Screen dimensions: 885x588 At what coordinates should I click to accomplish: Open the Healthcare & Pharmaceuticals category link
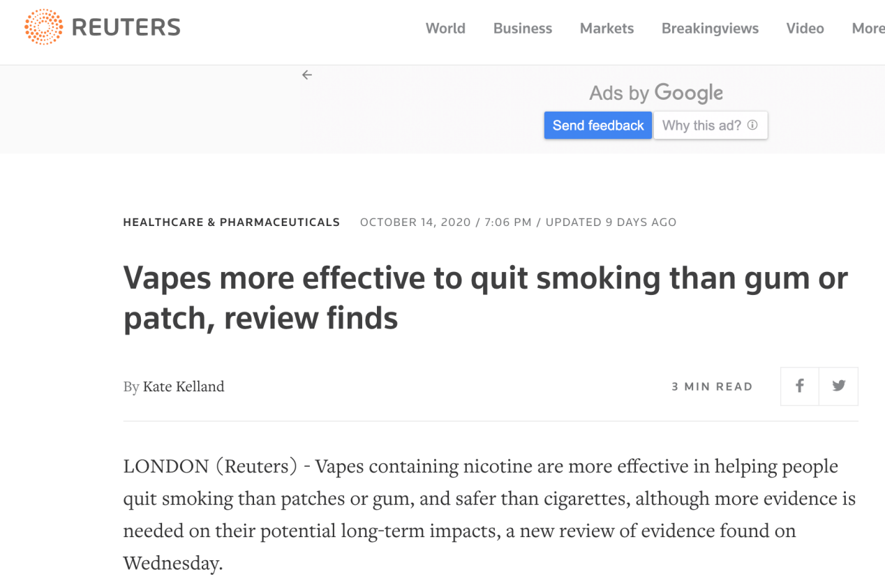click(231, 223)
